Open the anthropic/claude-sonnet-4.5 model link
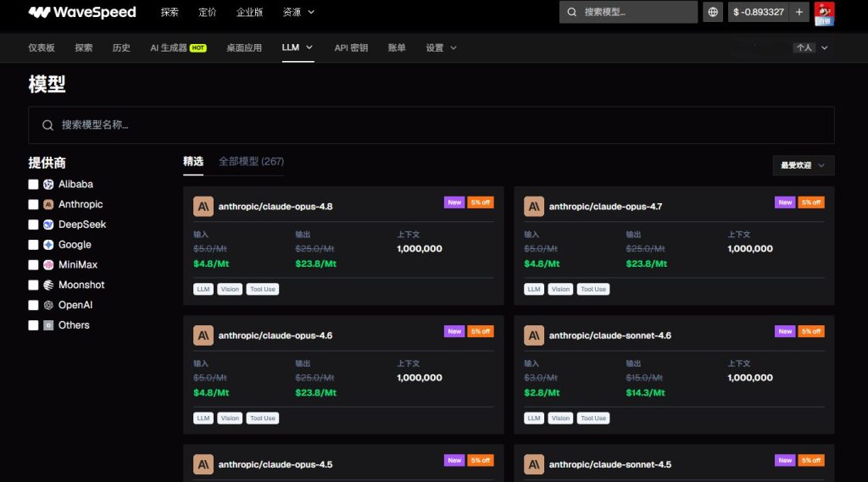The image size is (868, 482). coord(610,464)
